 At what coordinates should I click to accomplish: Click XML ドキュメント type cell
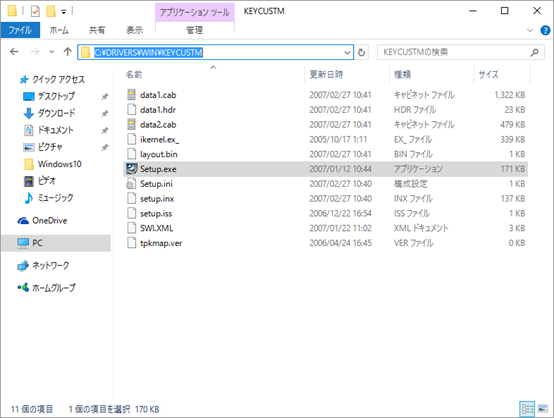tap(421, 228)
